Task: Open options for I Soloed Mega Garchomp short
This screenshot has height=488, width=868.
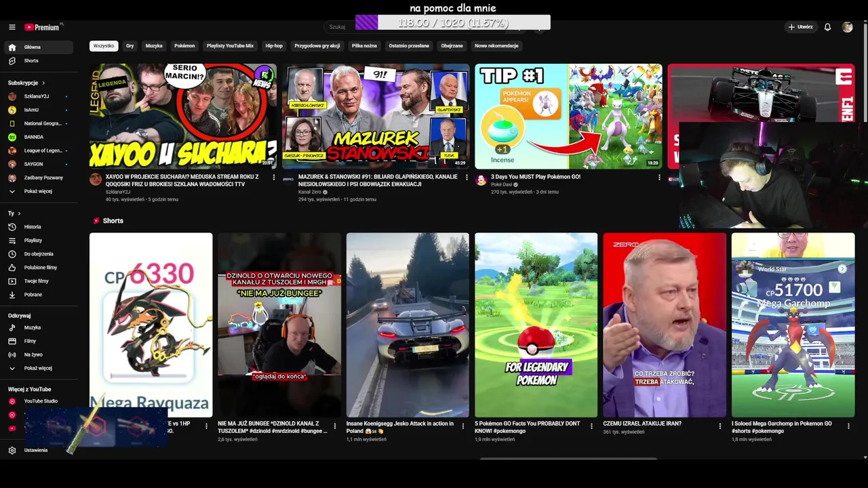Action: tap(848, 426)
